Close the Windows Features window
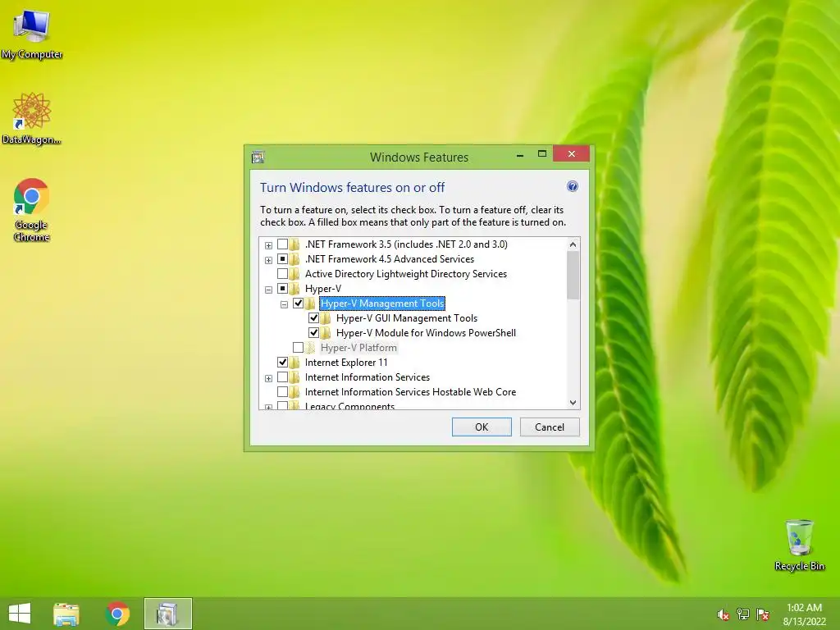Viewport: 840px width, 630px height. tap(572, 153)
